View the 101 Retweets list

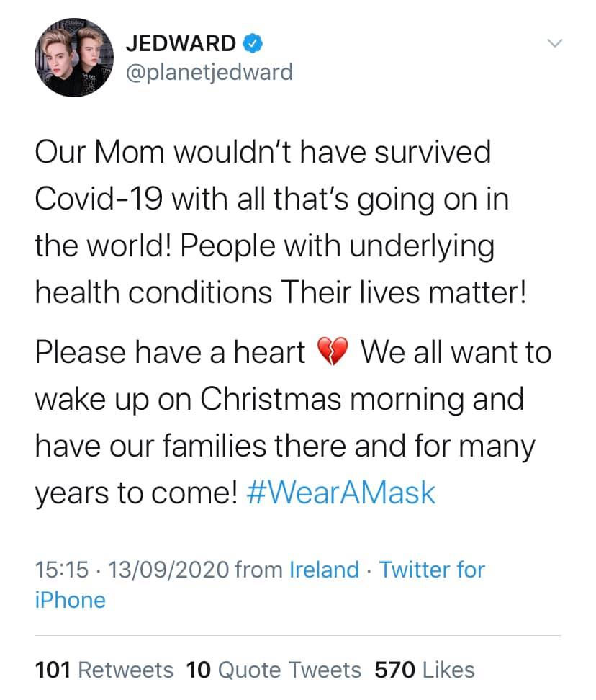[x=104, y=670]
